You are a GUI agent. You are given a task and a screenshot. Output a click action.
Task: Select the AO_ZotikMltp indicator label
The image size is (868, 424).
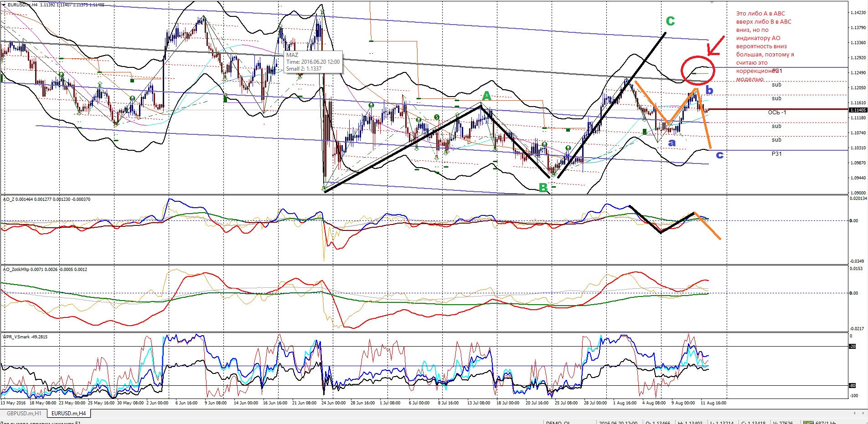point(45,270)
